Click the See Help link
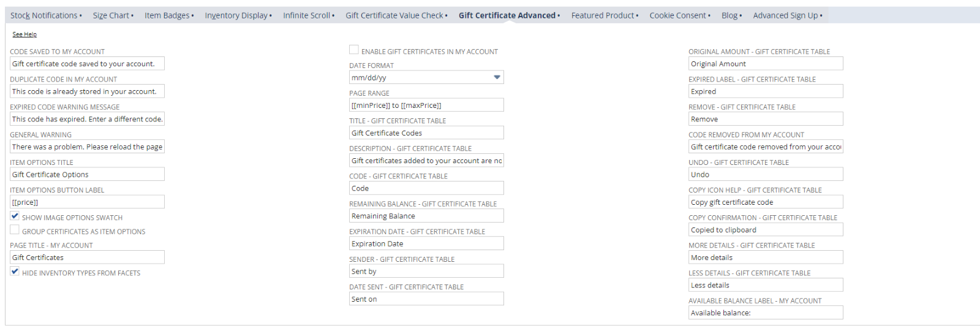The height and width of the screenshot is (336, 980). click(24, 34)
